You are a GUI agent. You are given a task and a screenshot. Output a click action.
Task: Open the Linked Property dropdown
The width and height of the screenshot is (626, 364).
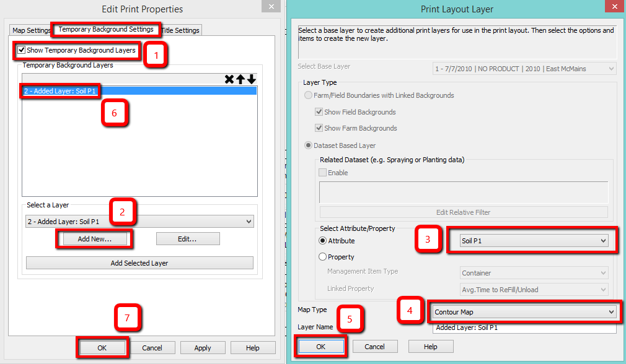[534, 290]
